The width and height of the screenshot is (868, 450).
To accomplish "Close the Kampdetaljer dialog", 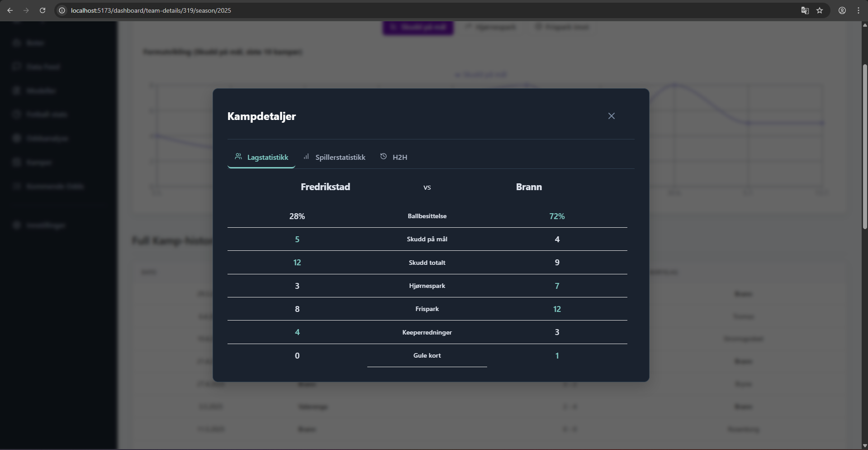I will click(612, 116).
